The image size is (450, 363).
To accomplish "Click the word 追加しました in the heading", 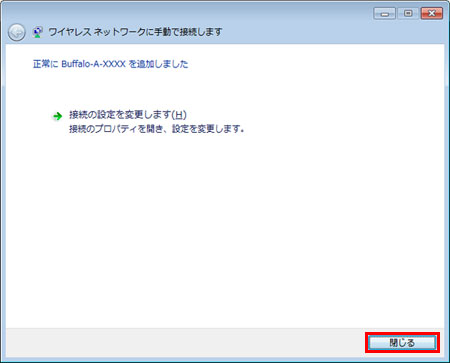I will coord(163,64).
